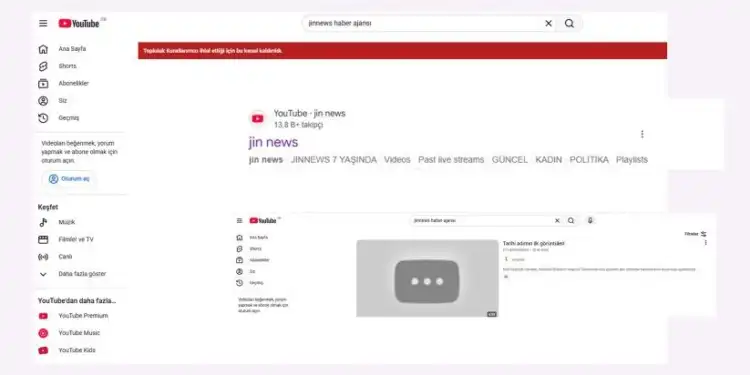Open Ana Sayfa home icon in sidebar
The height and width of the screenshot is (375, 750).
(43, 49)
